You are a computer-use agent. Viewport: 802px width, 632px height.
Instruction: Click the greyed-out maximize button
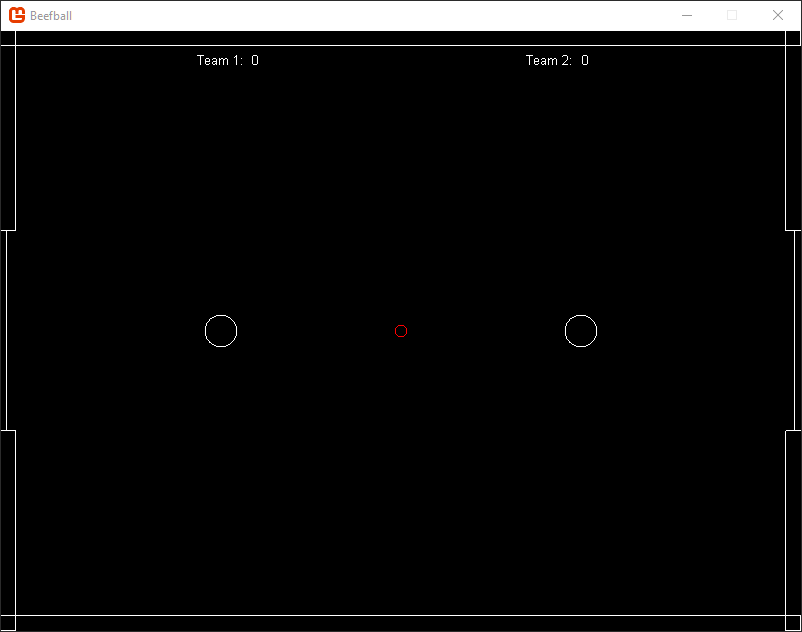(732, 15)
